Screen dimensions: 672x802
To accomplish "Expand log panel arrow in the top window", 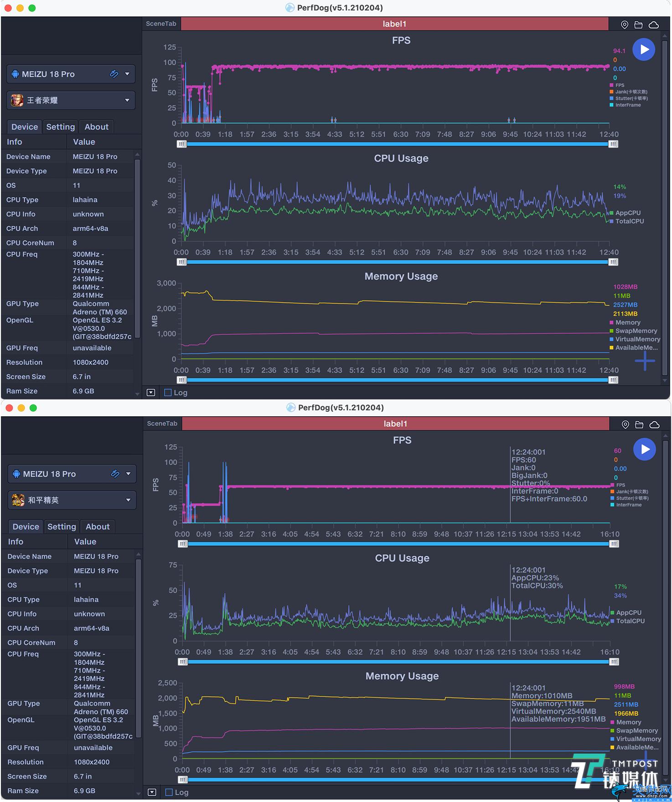I will point(151,392).
